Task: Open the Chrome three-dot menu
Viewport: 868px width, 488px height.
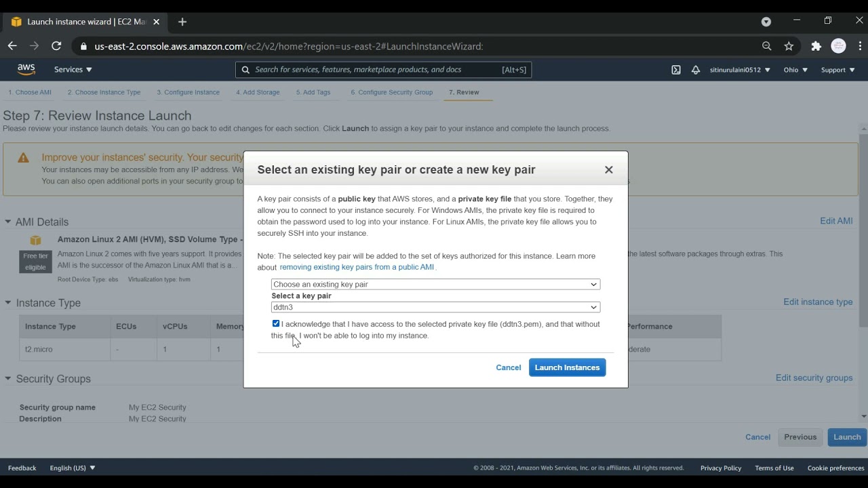Action: [861, 46]
